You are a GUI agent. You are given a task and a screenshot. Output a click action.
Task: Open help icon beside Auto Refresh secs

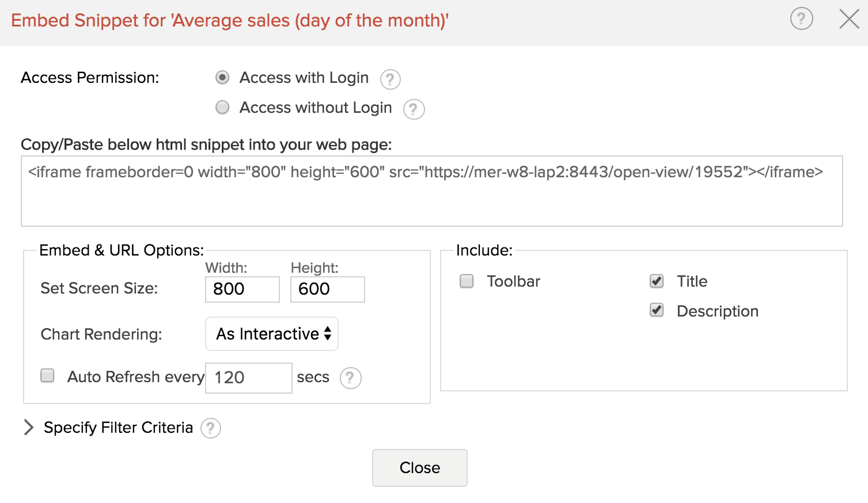(350, 378)
